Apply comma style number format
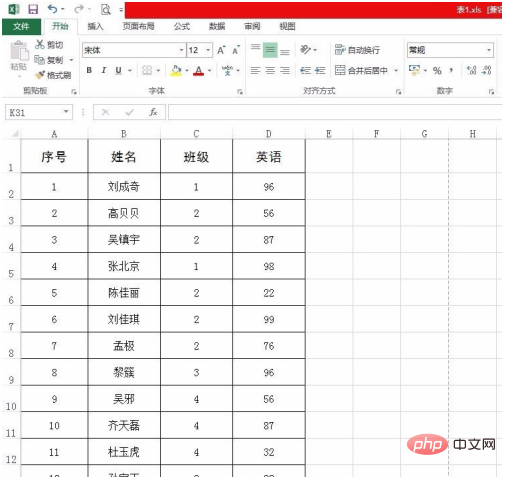Image resolution: width=506 pixels, height=477 pixels. [x=451, y=70]
